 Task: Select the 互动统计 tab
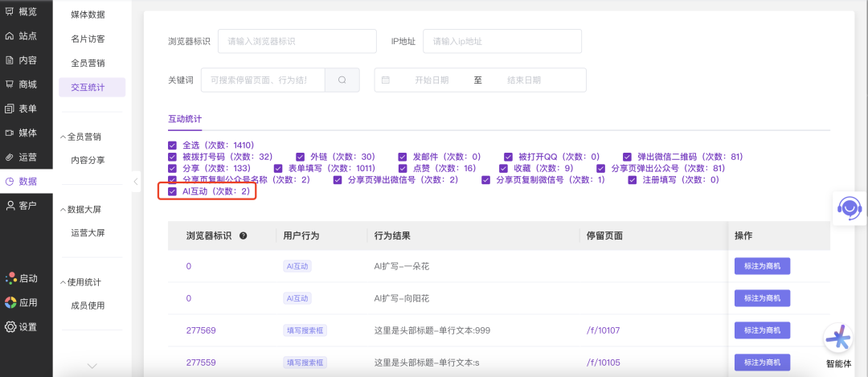point(185,119)
